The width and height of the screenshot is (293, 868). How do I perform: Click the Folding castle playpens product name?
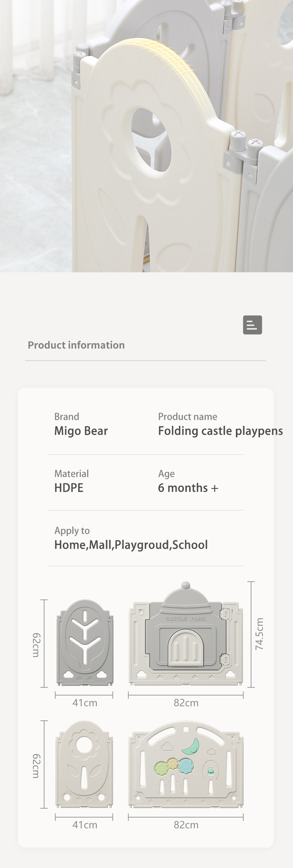220,431
